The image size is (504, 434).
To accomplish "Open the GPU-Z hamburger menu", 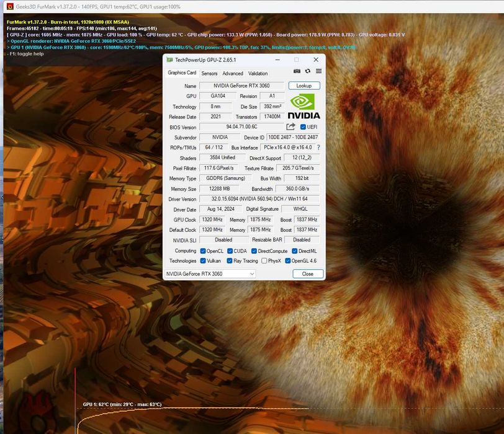I will 318,71.
